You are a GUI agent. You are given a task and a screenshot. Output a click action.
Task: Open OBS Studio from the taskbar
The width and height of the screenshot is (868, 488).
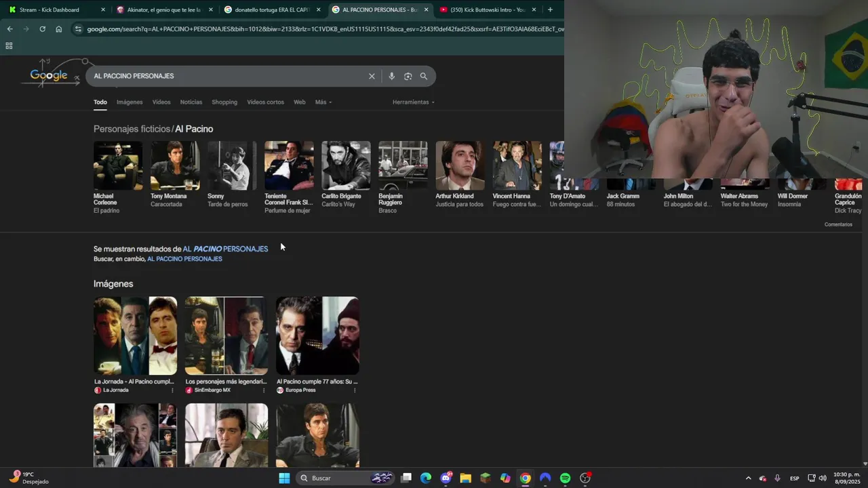(x=585, y=478)
